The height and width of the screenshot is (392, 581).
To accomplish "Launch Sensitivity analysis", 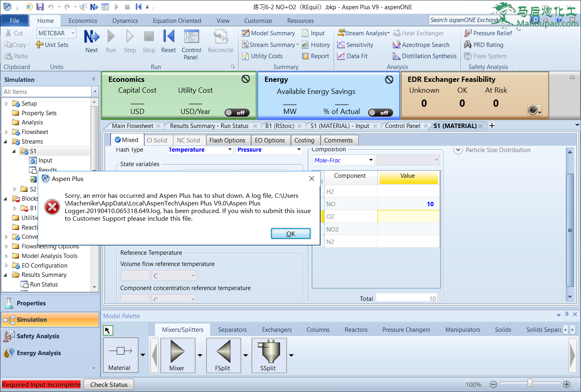I will 355,45.
